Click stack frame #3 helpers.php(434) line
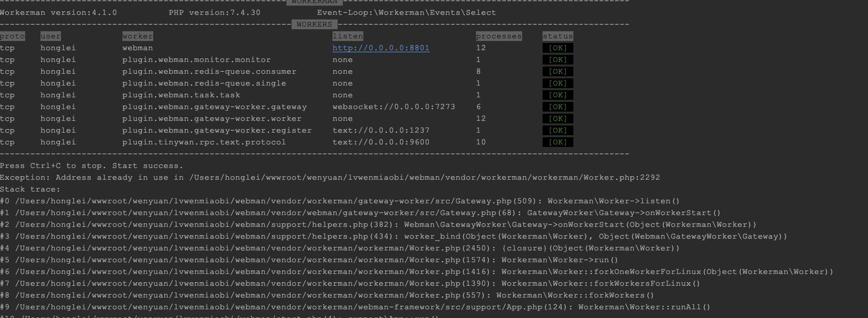868x318 pixels. pyautogui.click(x=394, y=237)
